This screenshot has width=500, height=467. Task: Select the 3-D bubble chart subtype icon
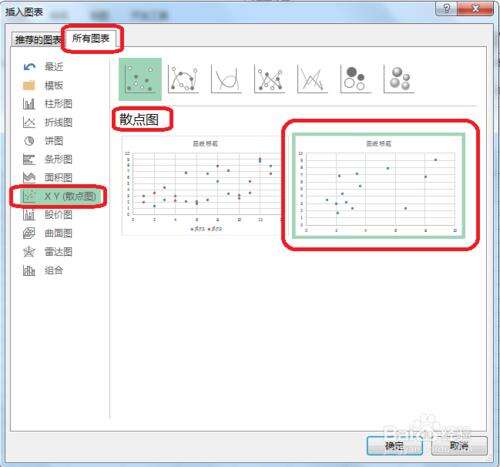[399, 79]
